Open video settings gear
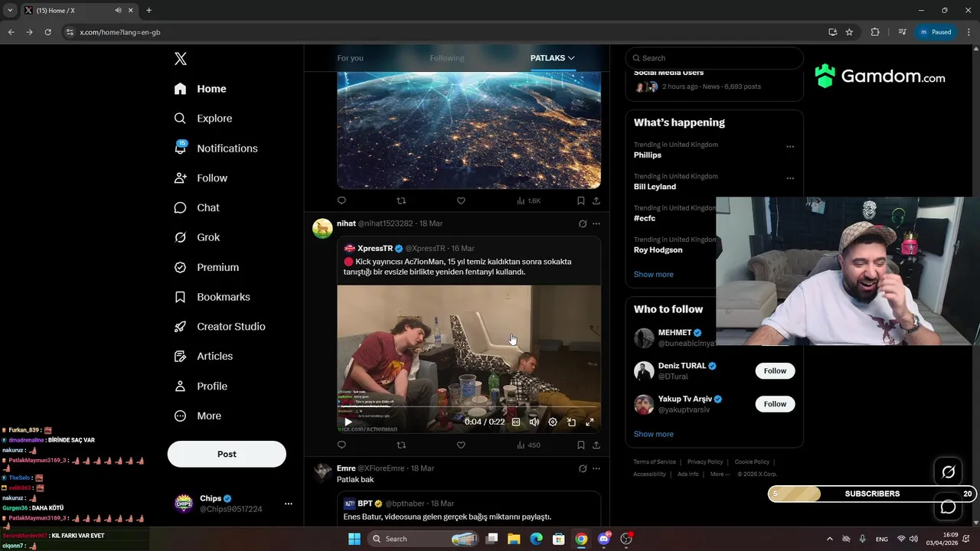 coord(553,422)
